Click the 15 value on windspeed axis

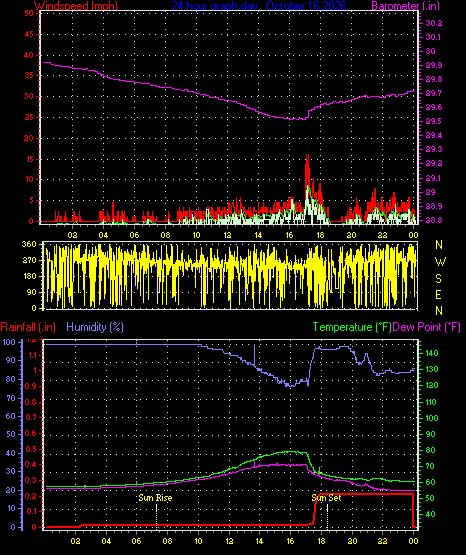29,159
